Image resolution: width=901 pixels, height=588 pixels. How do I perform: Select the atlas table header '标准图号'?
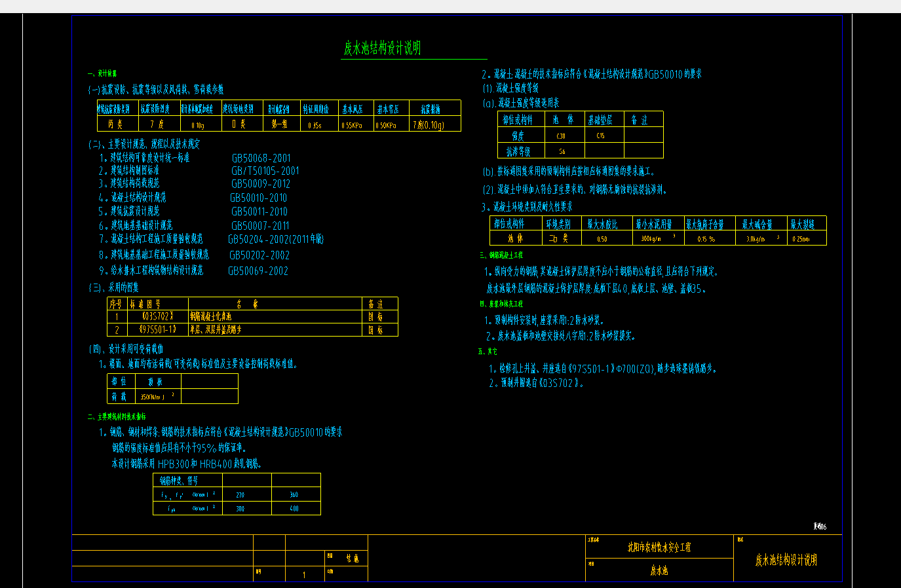[145, 304]
